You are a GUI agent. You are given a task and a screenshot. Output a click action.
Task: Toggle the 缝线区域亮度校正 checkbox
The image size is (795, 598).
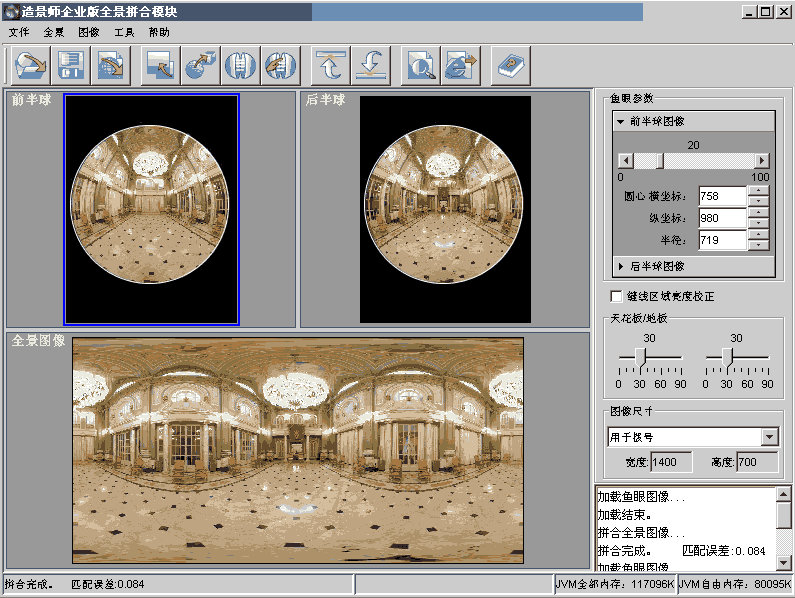point(616,296)
